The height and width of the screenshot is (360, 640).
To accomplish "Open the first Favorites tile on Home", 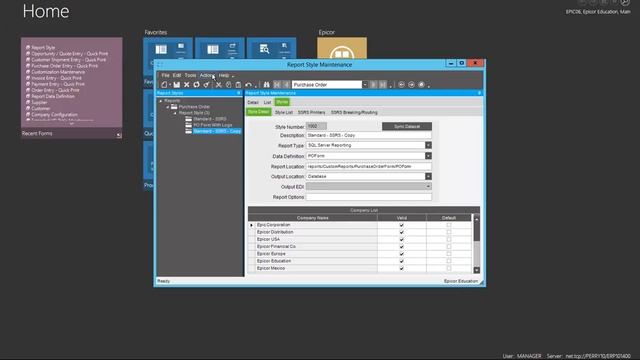I will pos(168,48).
